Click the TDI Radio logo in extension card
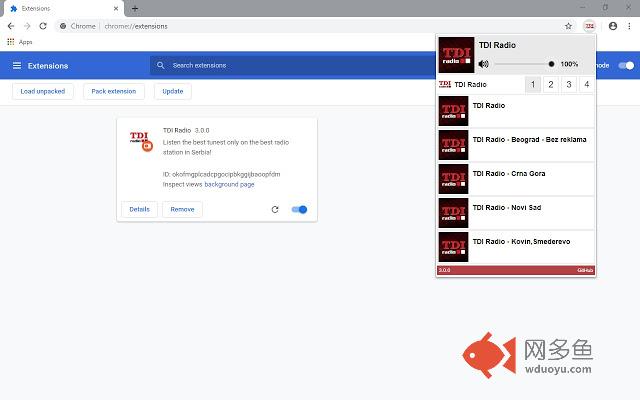The width and height of the screenshot is (640, 400). [141, 141]
